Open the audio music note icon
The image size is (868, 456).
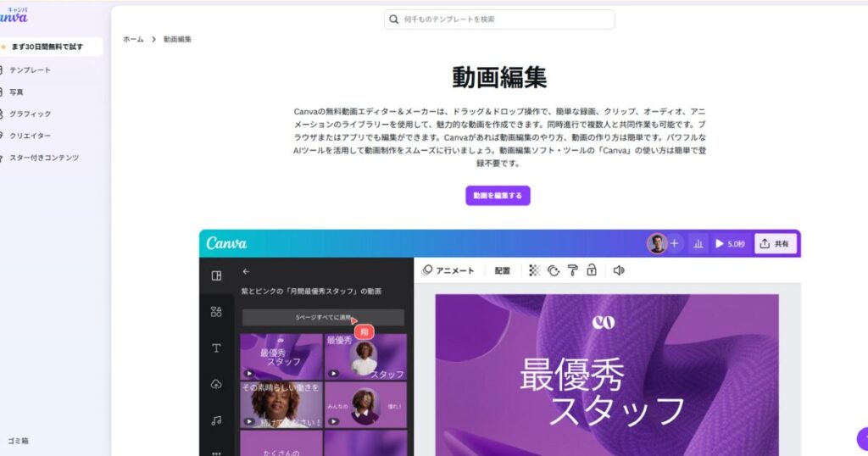[216, 420]
